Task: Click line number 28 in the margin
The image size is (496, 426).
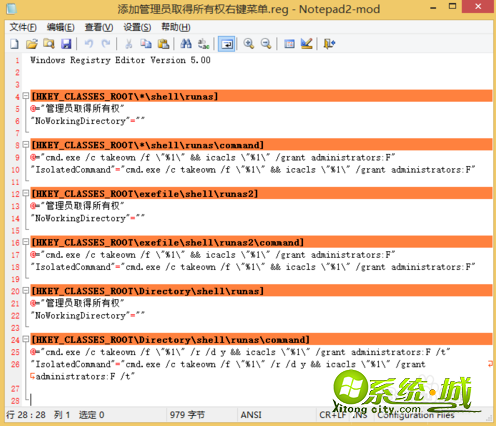Action: pyautogui.click(x=15, y=401)
